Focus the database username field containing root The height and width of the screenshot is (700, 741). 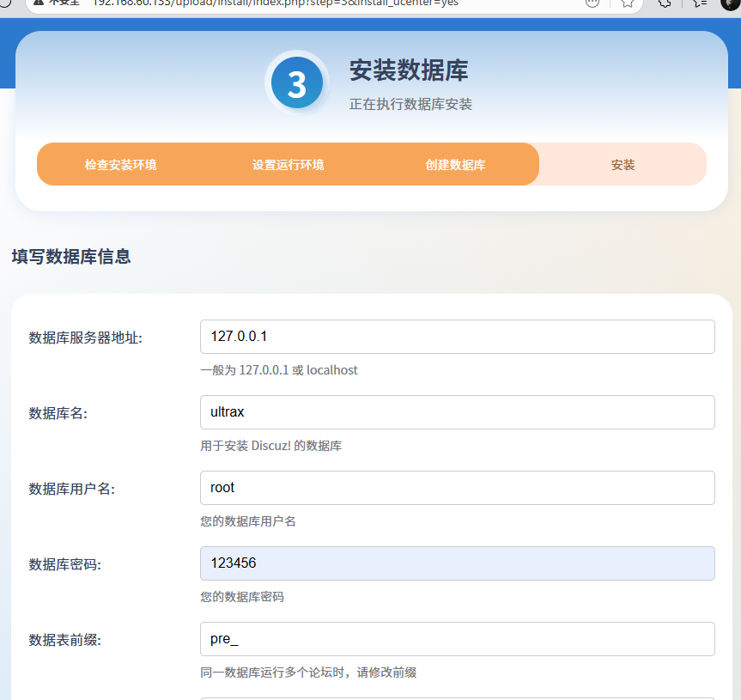pyautogui.click(x=457, y=488)
